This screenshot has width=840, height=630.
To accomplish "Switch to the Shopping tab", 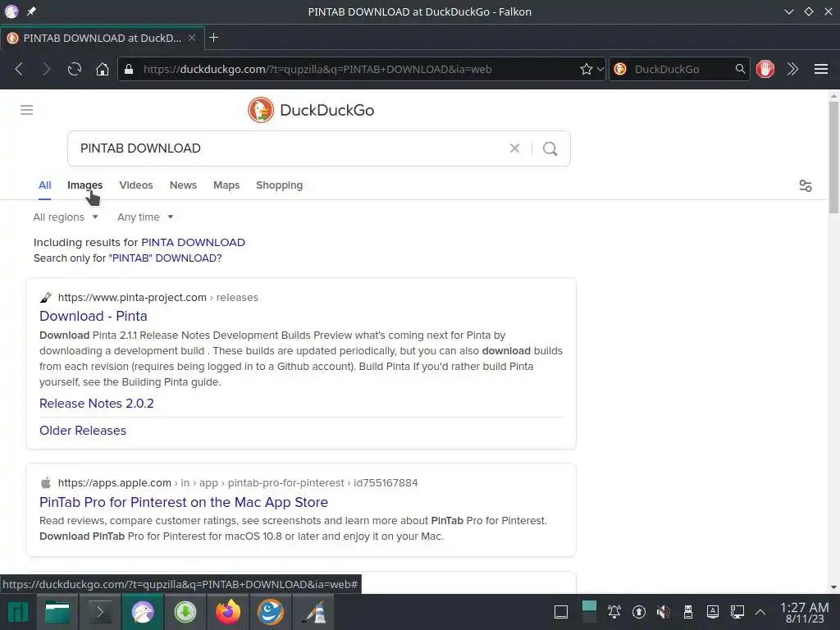I will tap(279, 185).
